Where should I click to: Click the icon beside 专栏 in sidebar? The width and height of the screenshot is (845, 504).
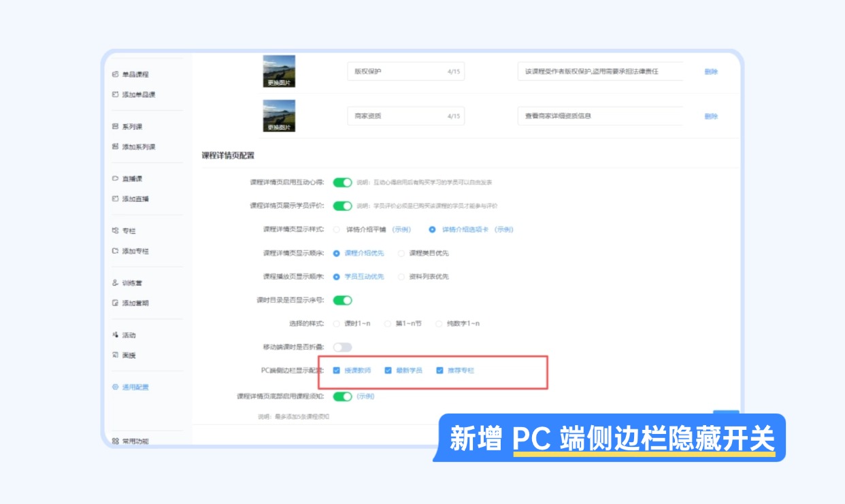pyautogui.click(x=115, y=231)
